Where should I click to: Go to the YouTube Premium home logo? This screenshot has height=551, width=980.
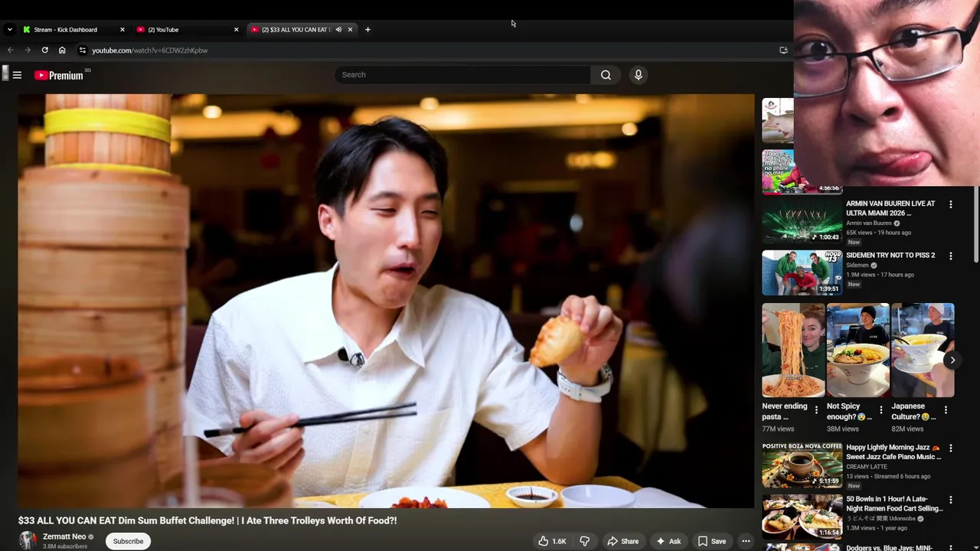pos(59,75)
